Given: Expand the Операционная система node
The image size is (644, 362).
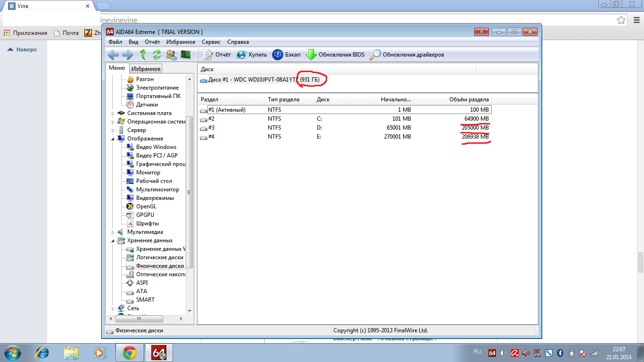Looking at the screenshot, I should 113,122.
